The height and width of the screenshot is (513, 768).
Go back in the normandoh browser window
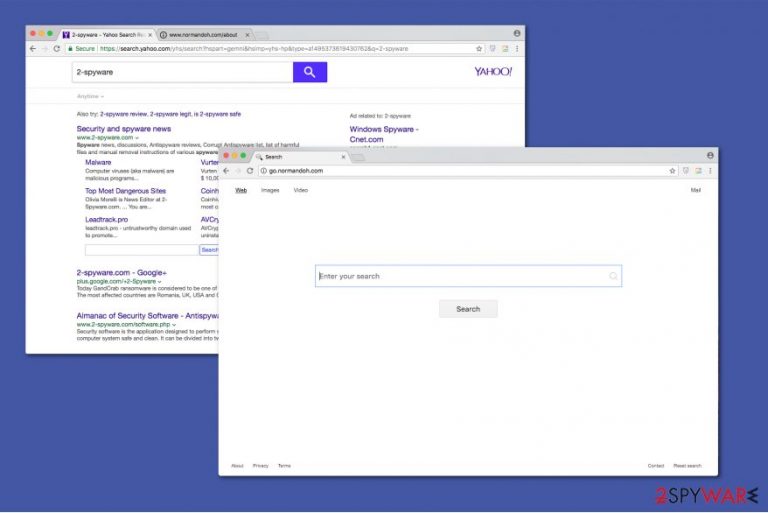click(x=226, y=171)
